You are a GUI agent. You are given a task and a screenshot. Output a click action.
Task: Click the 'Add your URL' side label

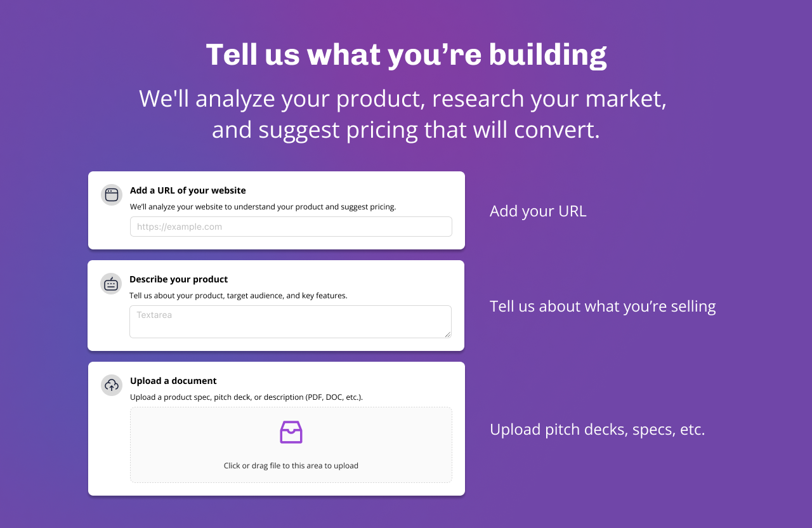538,211
